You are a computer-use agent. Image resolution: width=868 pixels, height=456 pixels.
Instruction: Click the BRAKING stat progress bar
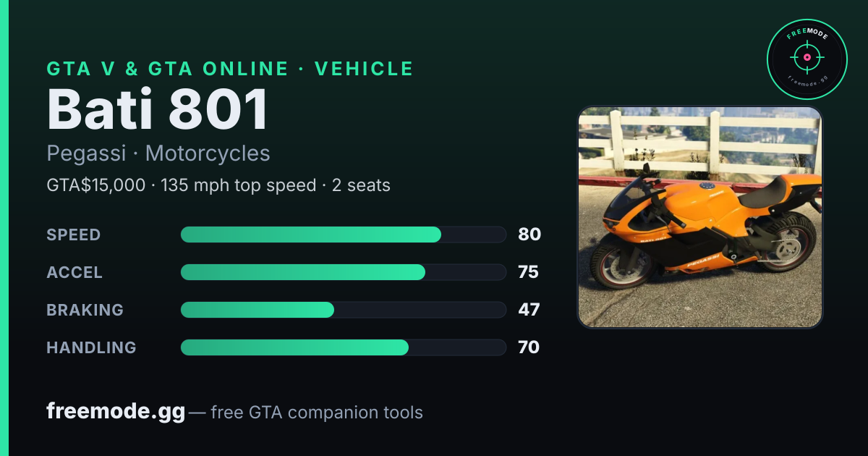(x=343, y=310)
